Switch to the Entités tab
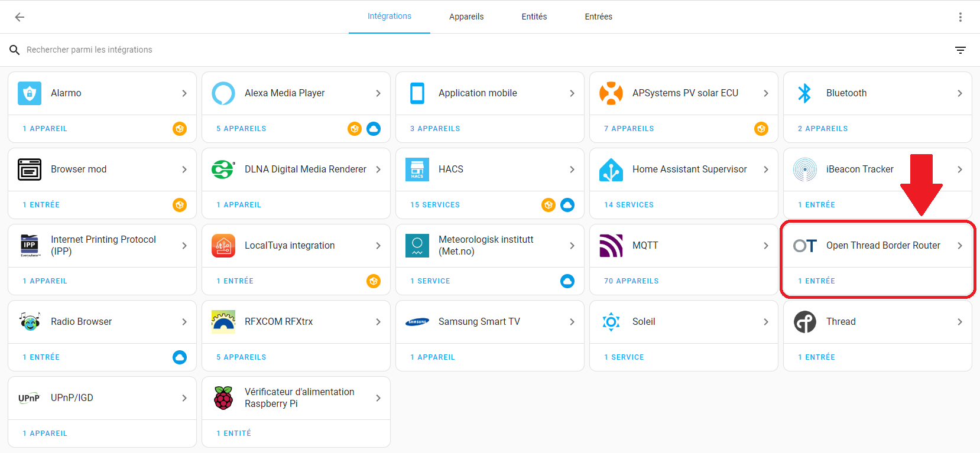Viewport: 980px width, 453px height. pyautogui.click(x=534, y=17)
